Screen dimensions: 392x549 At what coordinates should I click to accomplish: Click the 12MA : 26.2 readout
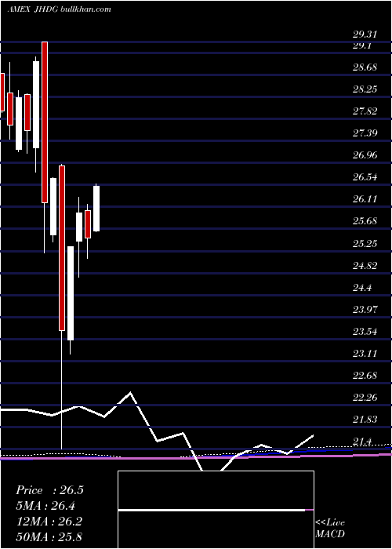[49, 522]
